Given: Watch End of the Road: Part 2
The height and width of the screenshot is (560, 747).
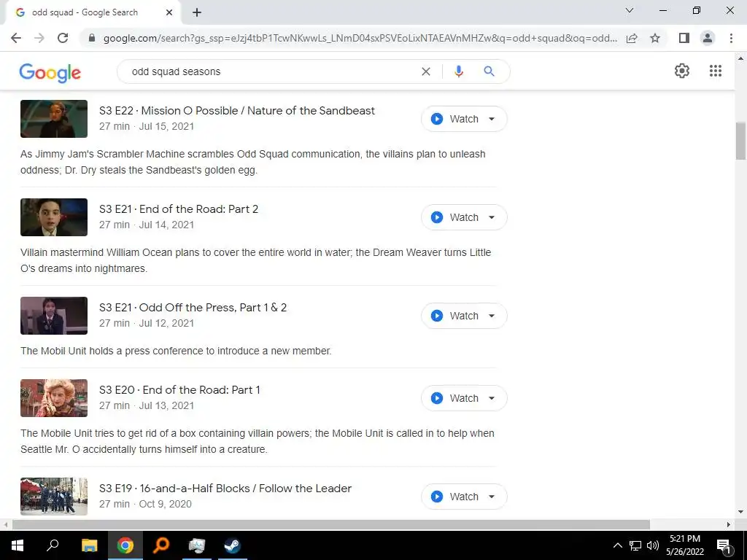Looking at the screenshot, I should pyautogui.click(x=455, y=217).
